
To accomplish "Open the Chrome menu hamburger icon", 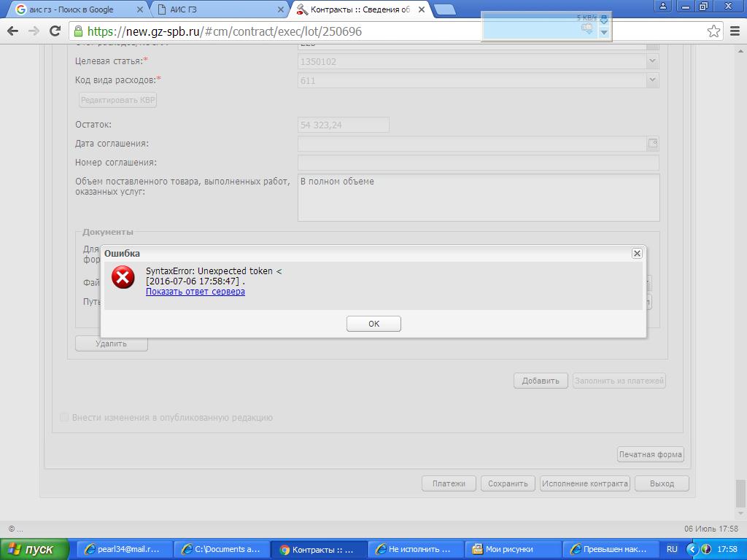I will (x=735, y=31).
